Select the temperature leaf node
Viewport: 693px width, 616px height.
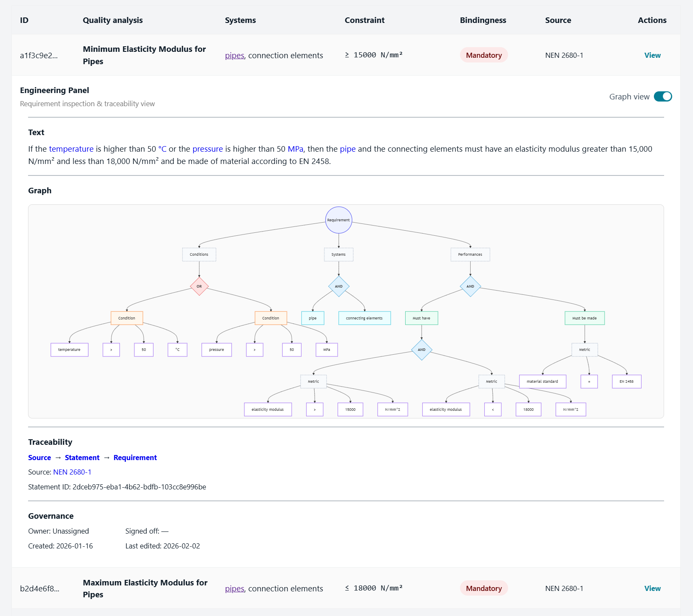click(x=69, y=350)
